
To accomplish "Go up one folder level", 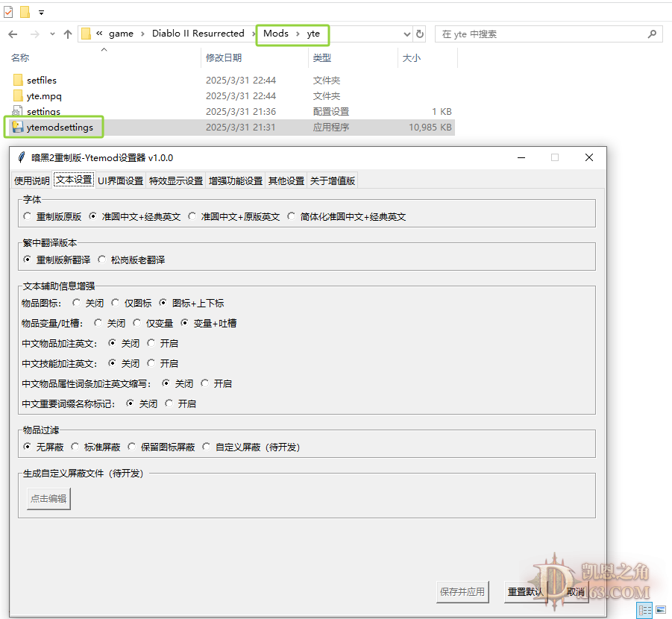I will point(68,34).
